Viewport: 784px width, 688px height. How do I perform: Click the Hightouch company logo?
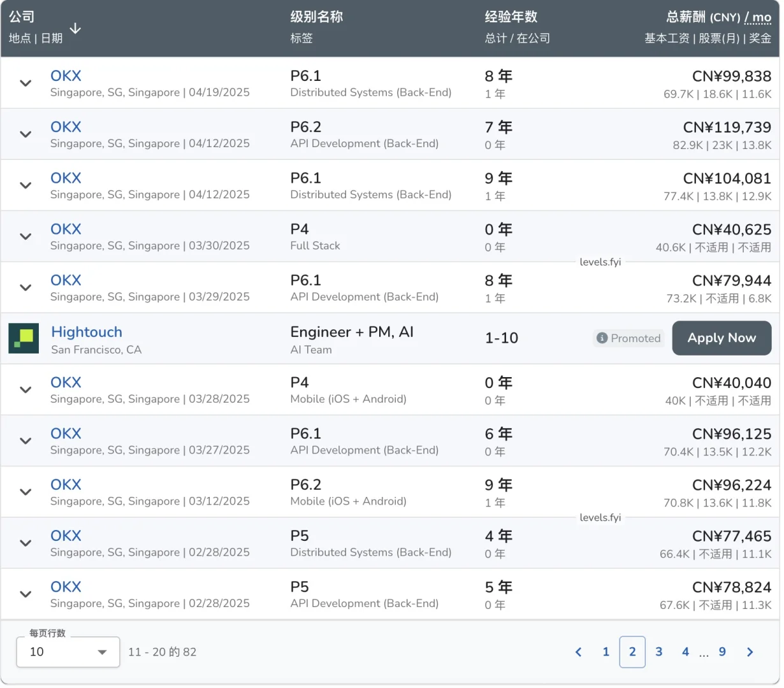click(24, 338)
